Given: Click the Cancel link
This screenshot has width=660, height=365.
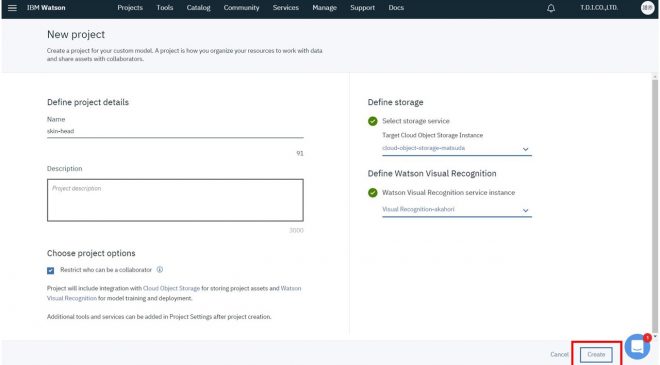Looking at the screenshot, I should (559, 354).
